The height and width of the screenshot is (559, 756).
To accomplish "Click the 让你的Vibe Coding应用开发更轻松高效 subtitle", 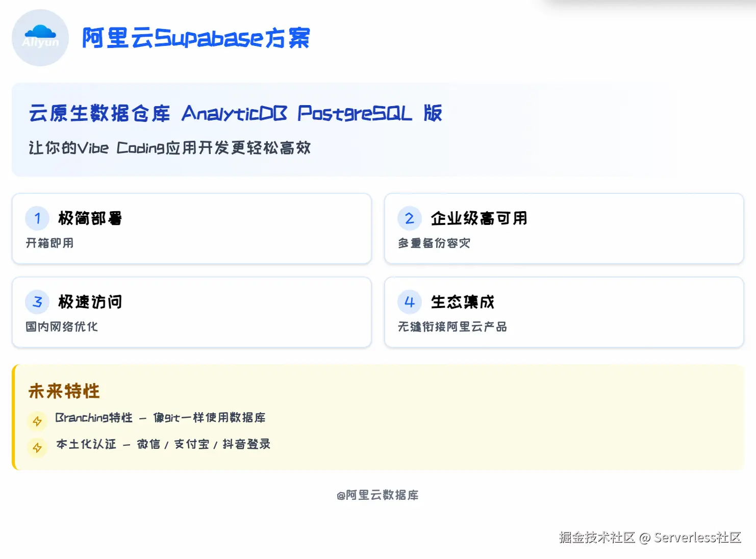I will 169,148.
